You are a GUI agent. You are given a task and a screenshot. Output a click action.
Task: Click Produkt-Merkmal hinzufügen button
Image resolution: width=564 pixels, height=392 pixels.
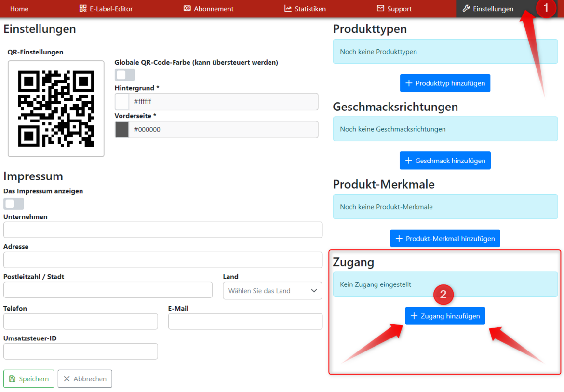(445, 239)
